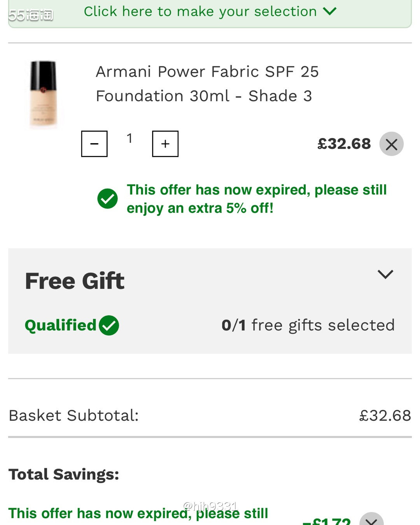Click the expired offer text under Total Savings
Image resolution: width=420 pixels, height=525 pixels.
click(138, 513)
